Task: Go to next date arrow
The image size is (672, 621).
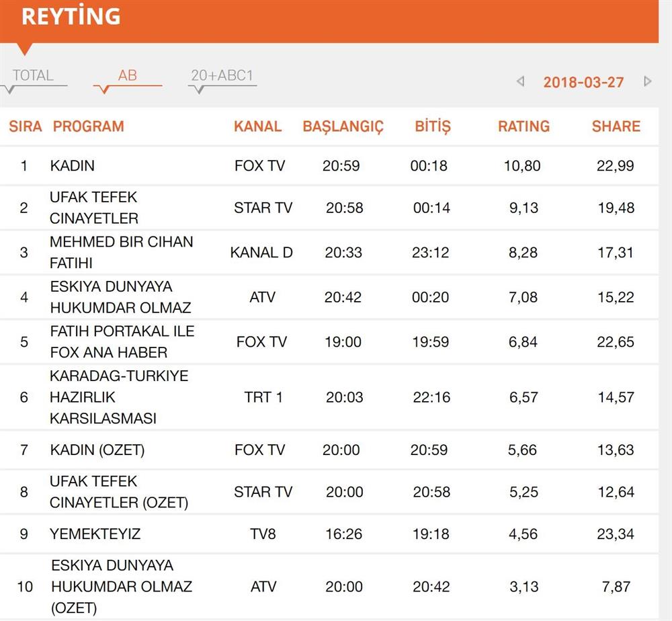Action: click(648, 82)
